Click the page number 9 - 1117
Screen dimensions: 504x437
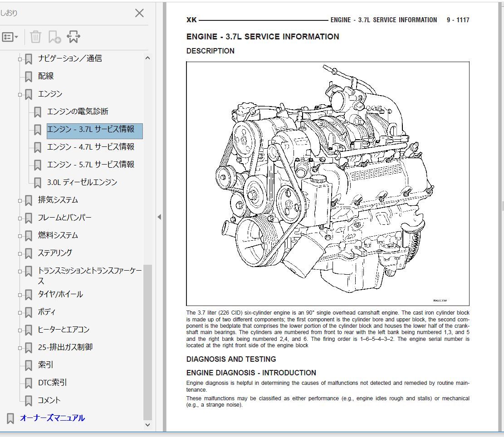pyautogui.click(x=458, y=20)
